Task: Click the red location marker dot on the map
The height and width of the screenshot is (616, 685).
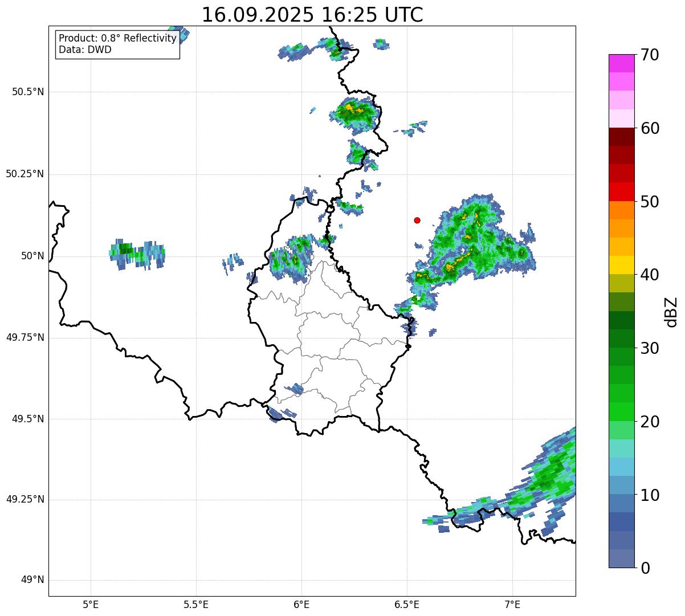Action: (x=417, y=220)
